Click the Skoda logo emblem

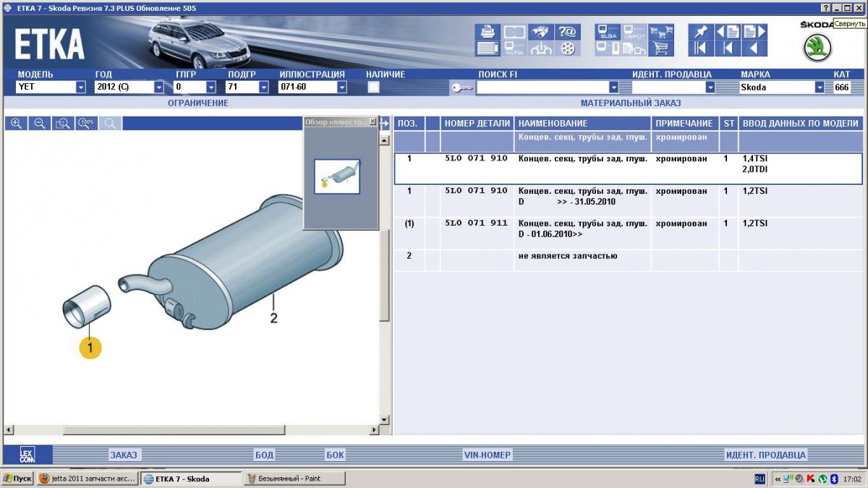coord(817,48)
